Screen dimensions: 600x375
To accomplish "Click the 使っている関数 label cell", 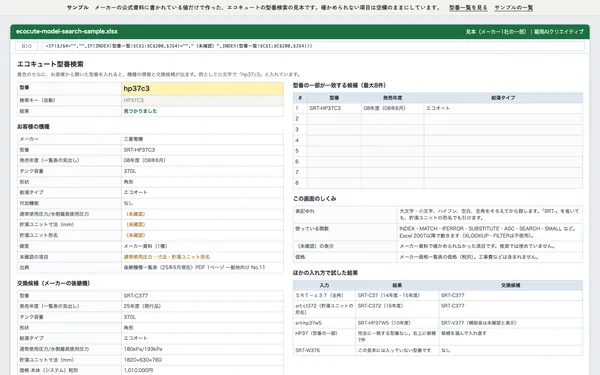I will pyautogui.click(x=345, y=232).
